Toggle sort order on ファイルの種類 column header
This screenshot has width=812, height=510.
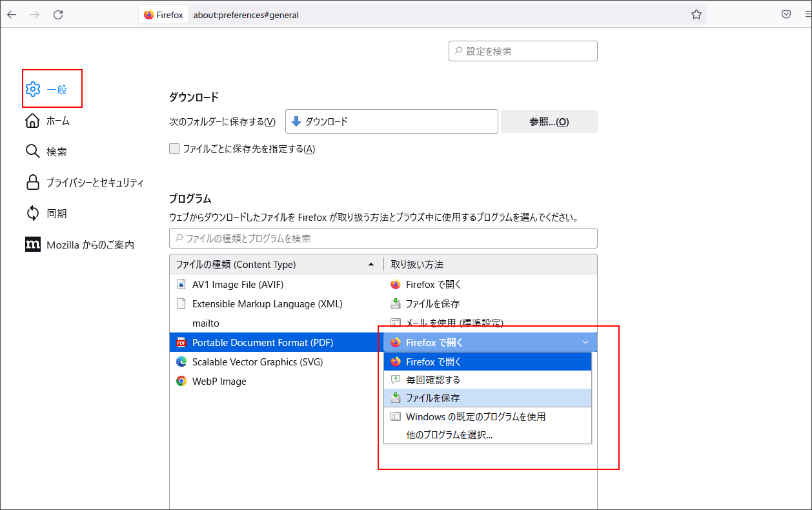tap(271, 264)
